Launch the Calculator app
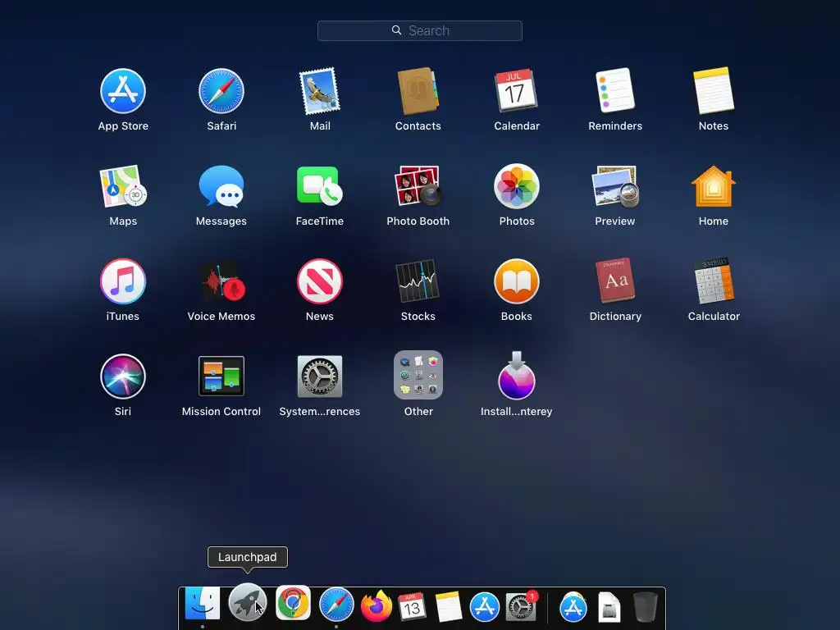This screenshot has height=630, width=840. pos(714,281)
